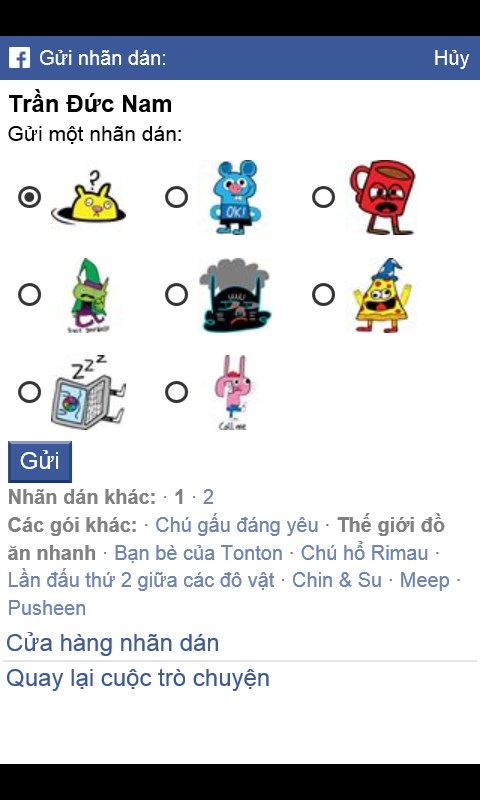Viewport: 480px width, 800px height.
Task: Select radio button beside pizza wizard sticker
Action: [323, 294]
